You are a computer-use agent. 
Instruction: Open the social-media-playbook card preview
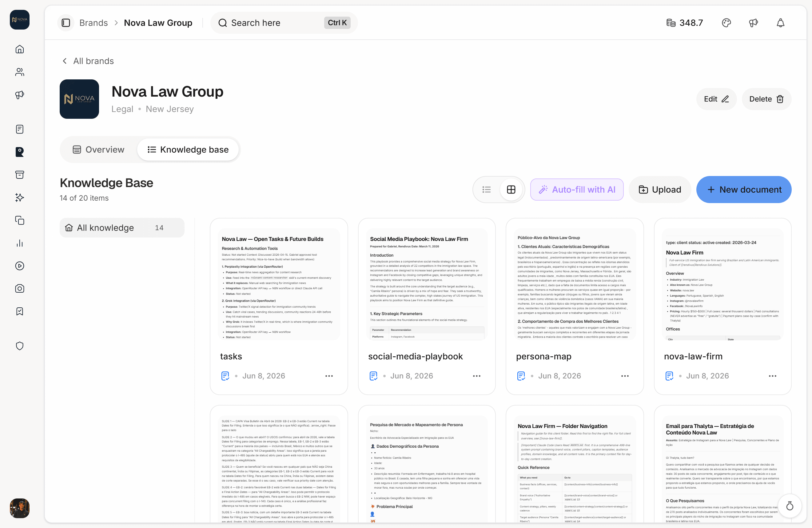point(427,284)
